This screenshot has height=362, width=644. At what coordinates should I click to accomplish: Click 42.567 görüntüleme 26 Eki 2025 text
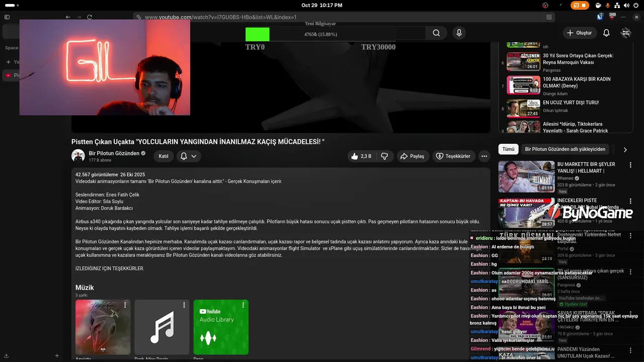click(x=110, y=174)
